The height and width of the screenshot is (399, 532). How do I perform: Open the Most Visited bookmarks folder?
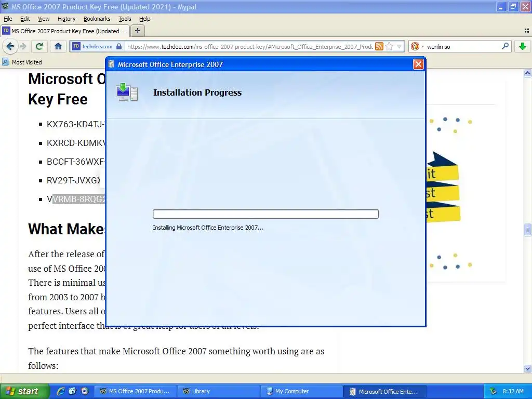[x=22, y=62]
